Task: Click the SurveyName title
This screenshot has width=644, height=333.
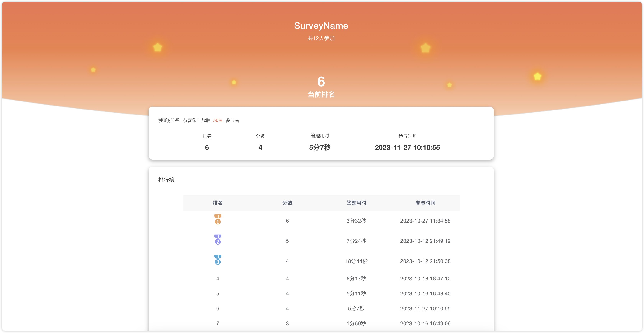Action: point(321,26)
